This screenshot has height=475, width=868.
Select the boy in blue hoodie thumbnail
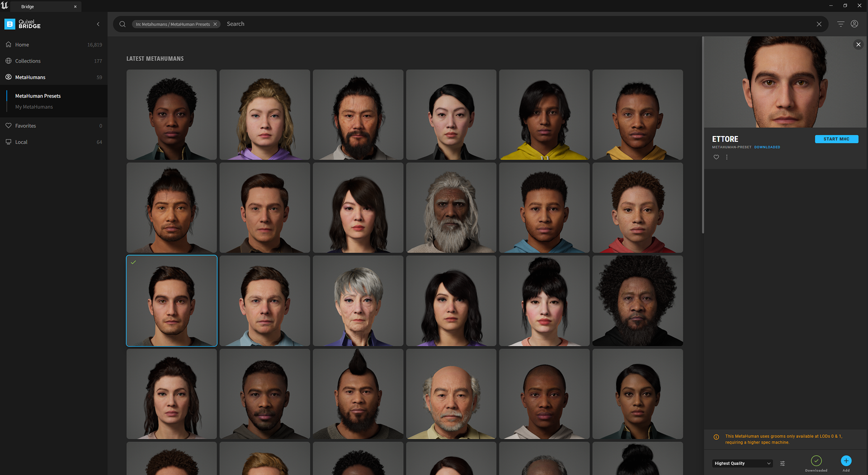click(544, 208)
